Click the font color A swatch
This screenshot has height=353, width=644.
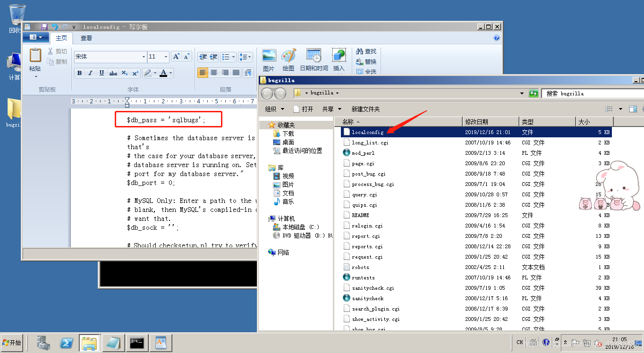[x=163, y=73]
